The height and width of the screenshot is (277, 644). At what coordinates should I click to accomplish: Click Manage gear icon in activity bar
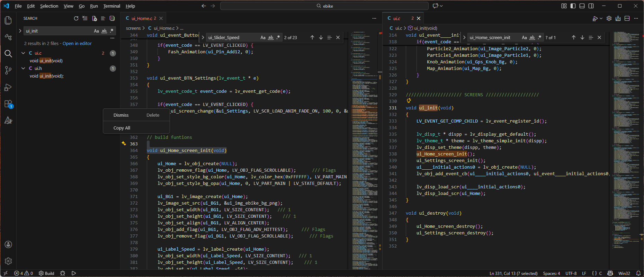[8, 261]
